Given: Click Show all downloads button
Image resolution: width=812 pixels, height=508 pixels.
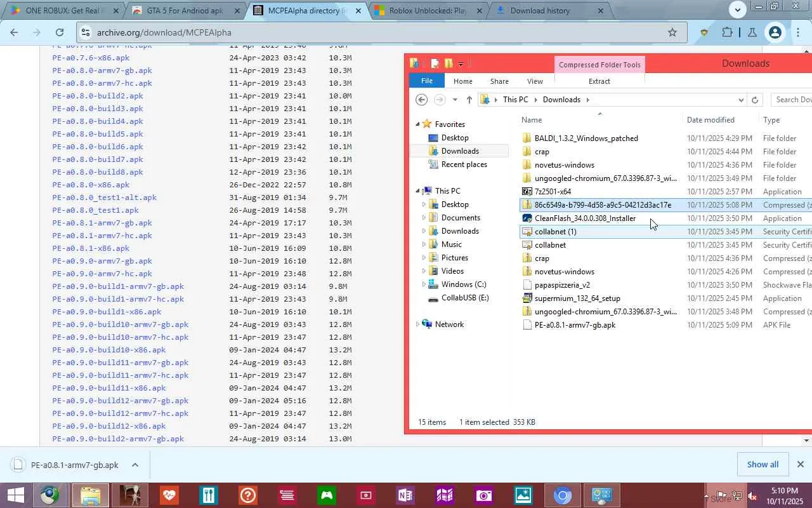Looking at the screenshot, I should (x=763, y=464).
